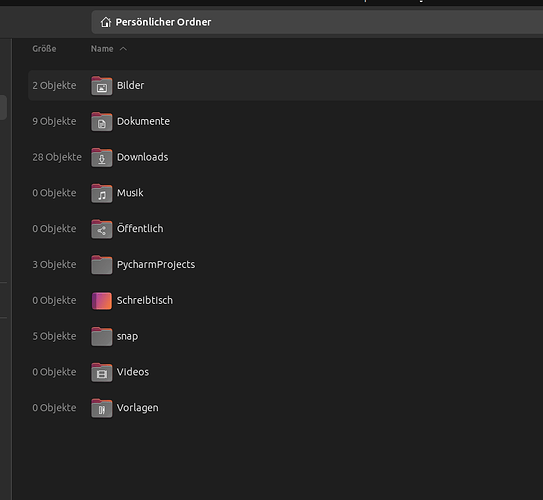Image resolution: width=543 pixels, height=500 pixels.
Task: Select the Bilder folder icon
Action: [x=101, y=86]
